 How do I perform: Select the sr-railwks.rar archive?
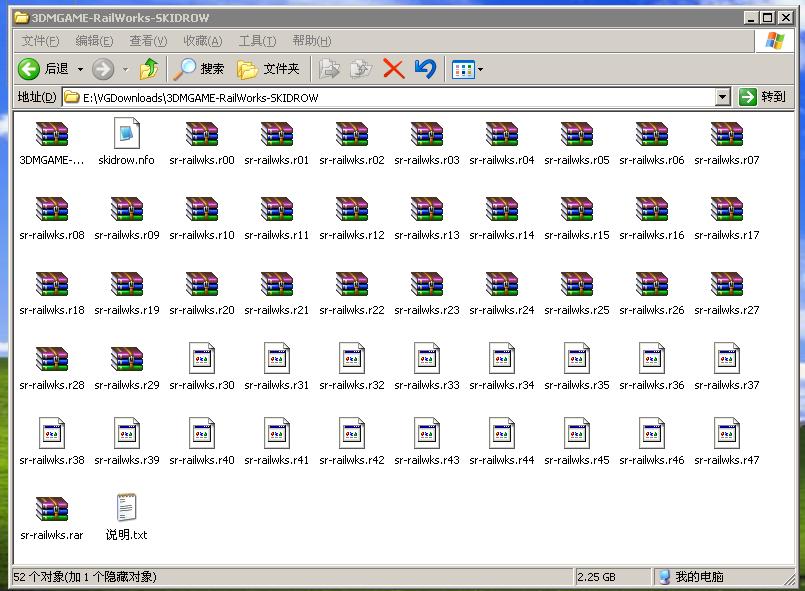point(51,510)
